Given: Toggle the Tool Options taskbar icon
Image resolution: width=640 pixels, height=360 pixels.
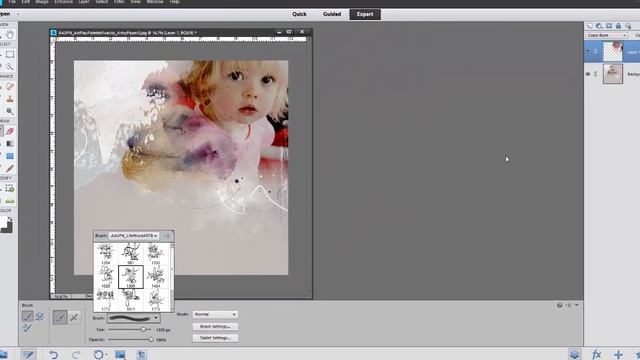Looking at the screenshot, I should pyautogui.click(x=29, y=354).
